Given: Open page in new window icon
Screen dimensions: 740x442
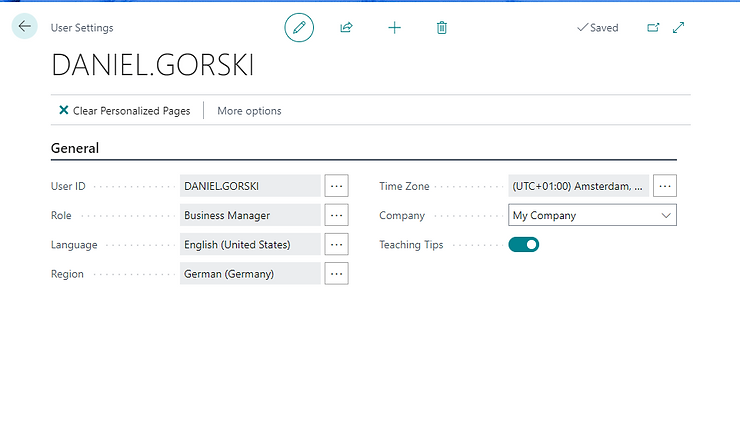Looking at the screenshot, I should 653,28.
